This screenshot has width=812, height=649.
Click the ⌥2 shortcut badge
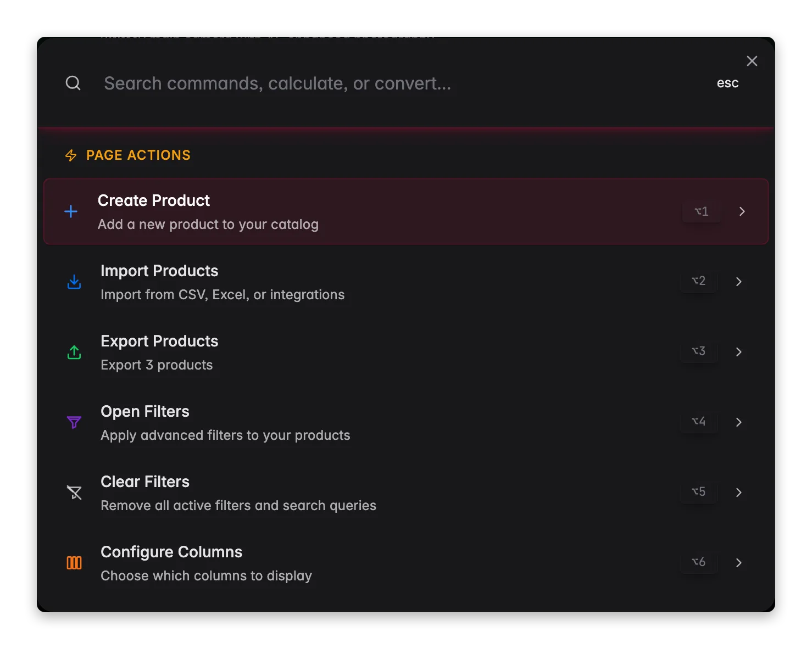point(699,281)
